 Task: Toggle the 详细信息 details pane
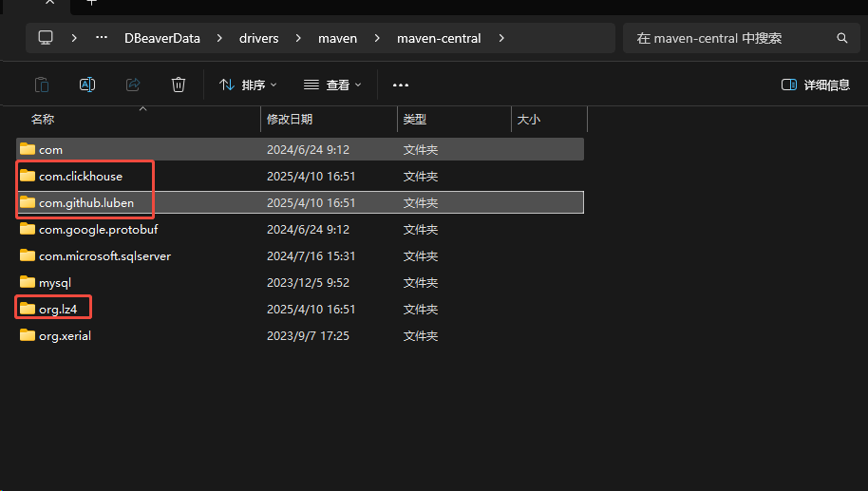[x=816, y=85]
